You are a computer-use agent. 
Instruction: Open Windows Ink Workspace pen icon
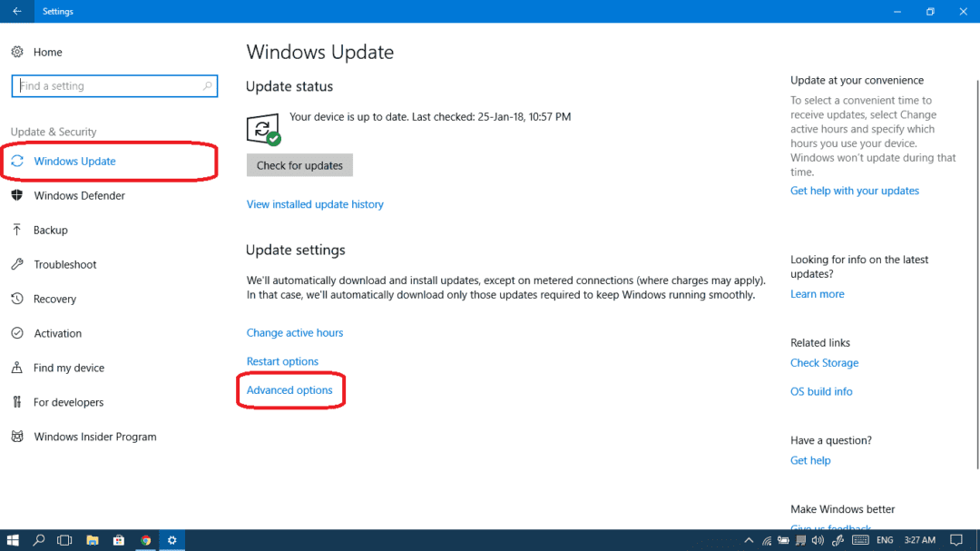(x=838, y=540)
